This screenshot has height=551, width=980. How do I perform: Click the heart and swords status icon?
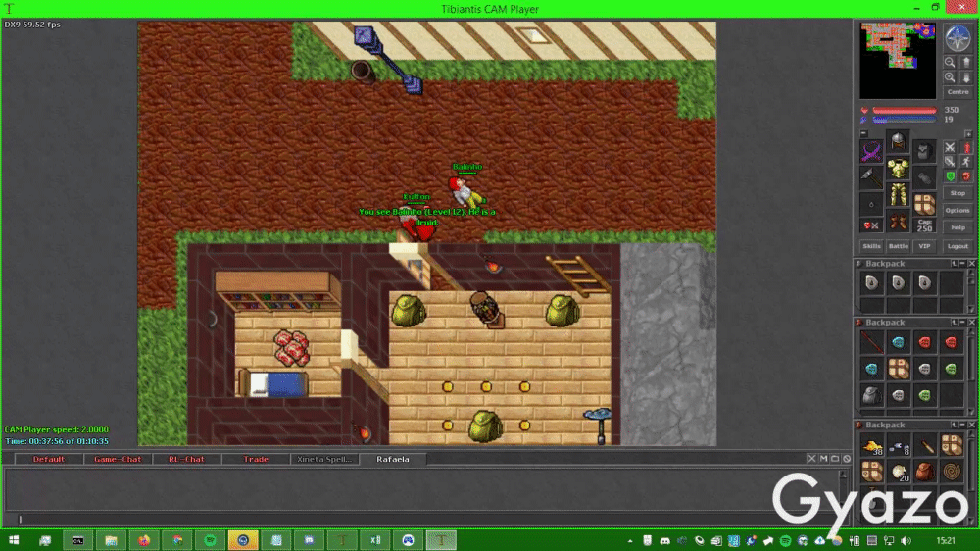pos(871,225)
